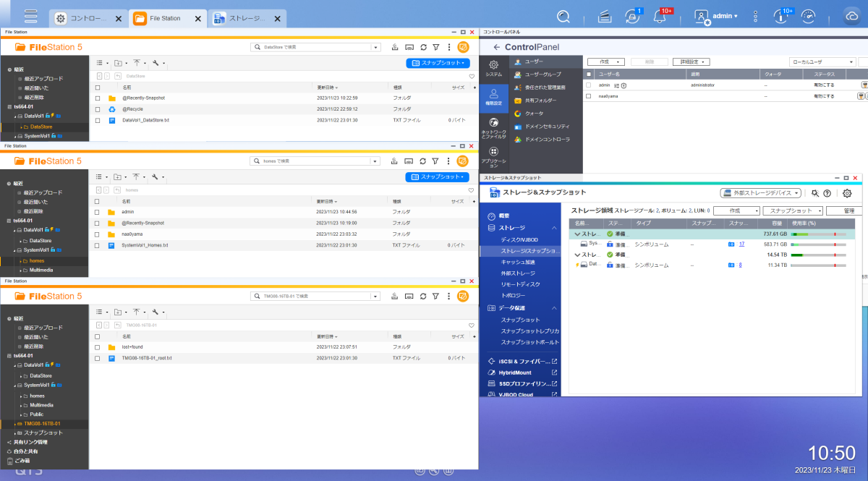Check the TMG08-16TB-01_root.txt checkbox
Image resolution: width=868 pixels, height=481 pixels.
tap(98, 358)
